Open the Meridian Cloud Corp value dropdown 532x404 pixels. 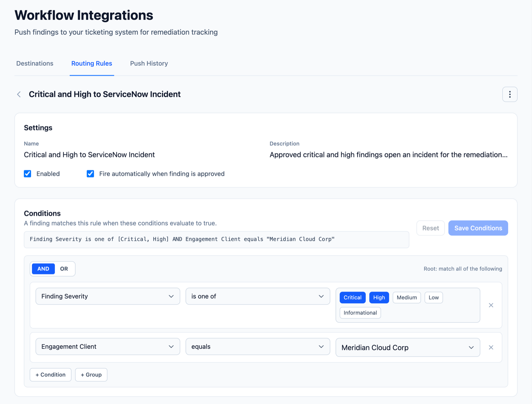click(408, 348)
